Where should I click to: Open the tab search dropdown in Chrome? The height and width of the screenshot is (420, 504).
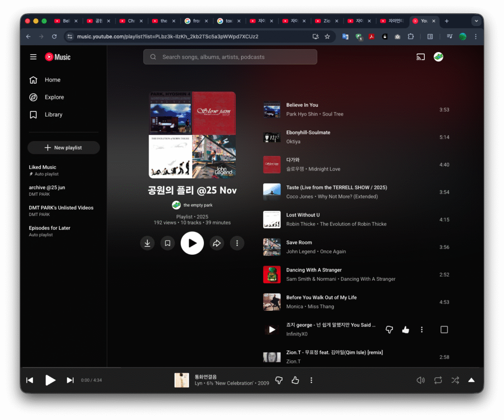[x=476, y=21]
